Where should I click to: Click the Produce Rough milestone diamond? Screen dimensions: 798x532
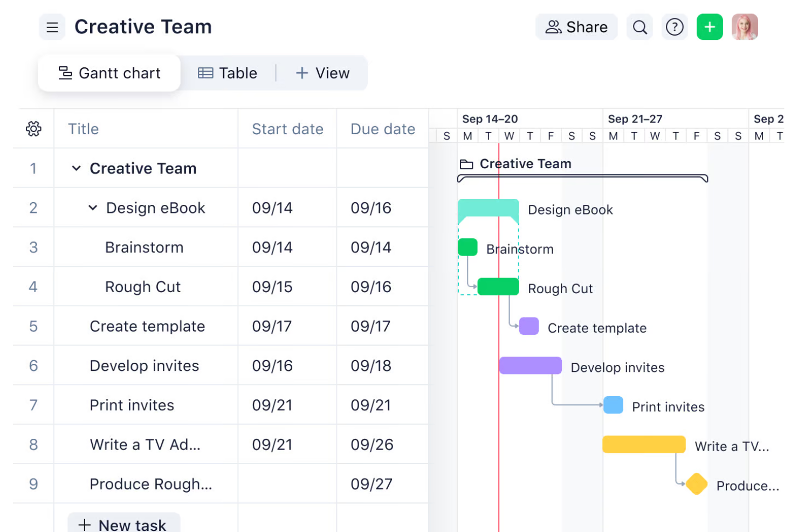point(696,483)
